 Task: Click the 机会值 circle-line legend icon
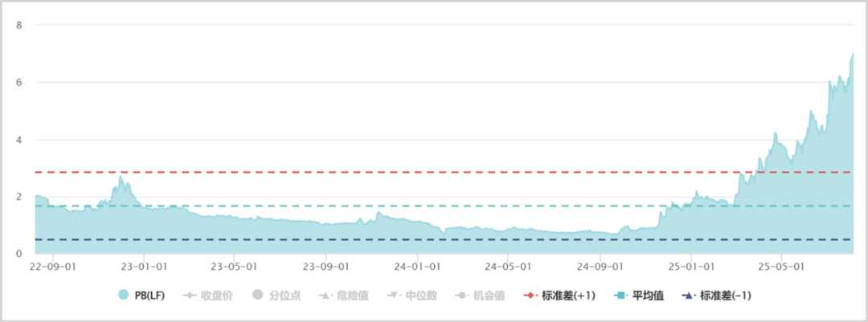pyautogui.click(x=462, y=296)
